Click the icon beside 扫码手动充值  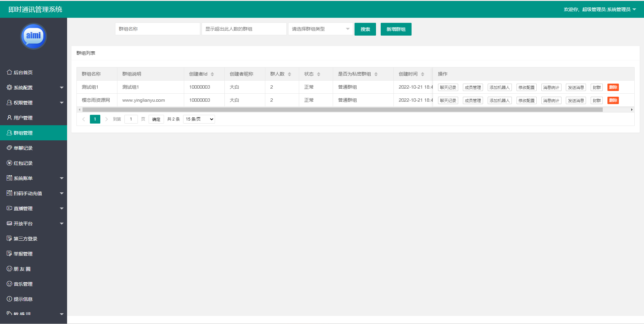click(x=9, y=193)
